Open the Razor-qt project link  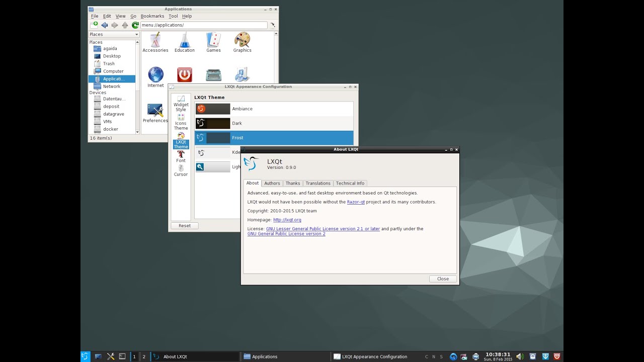pos(356,202)
